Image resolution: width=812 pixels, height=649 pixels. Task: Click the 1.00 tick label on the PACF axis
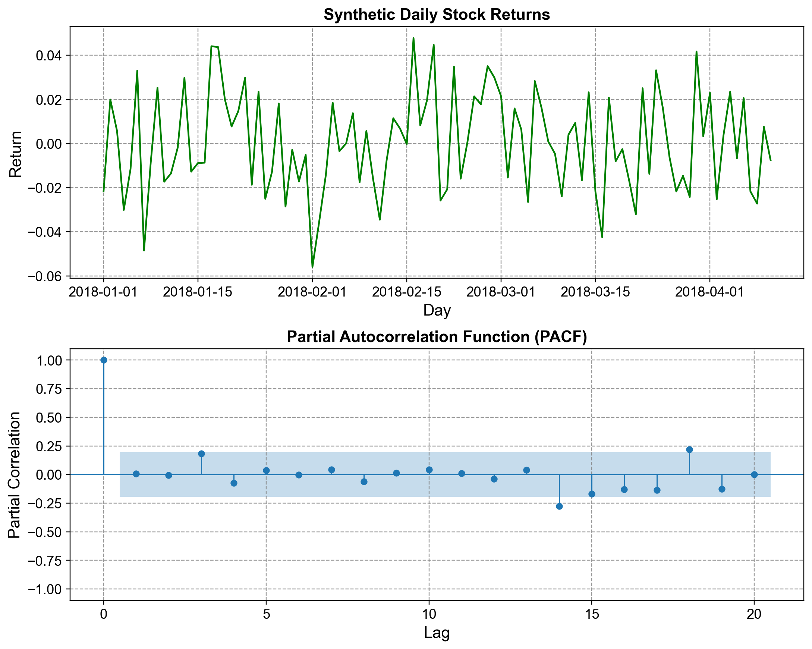(50, 361)
